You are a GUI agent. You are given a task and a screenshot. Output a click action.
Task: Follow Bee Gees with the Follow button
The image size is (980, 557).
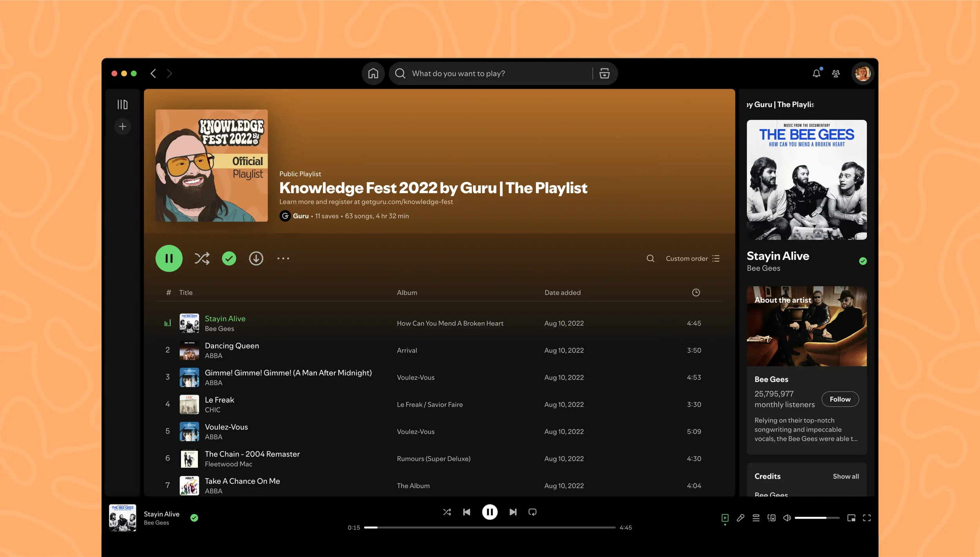tap(840, 399)
